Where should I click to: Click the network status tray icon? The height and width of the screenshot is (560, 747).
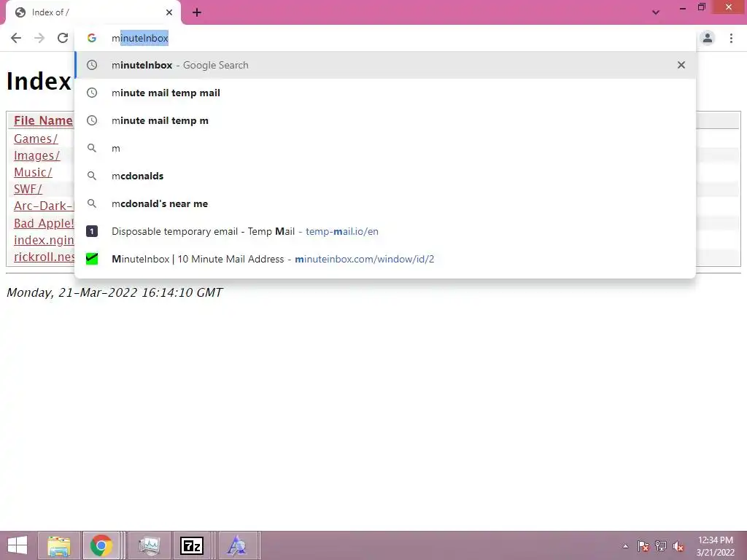pyautogui.click(x=661, y=546)
